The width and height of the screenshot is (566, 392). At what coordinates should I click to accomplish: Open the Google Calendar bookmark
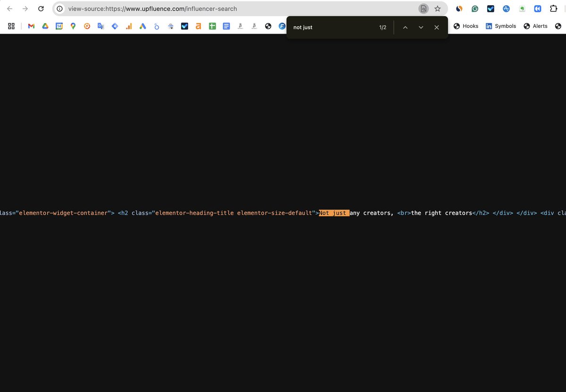tap(59, 26)
